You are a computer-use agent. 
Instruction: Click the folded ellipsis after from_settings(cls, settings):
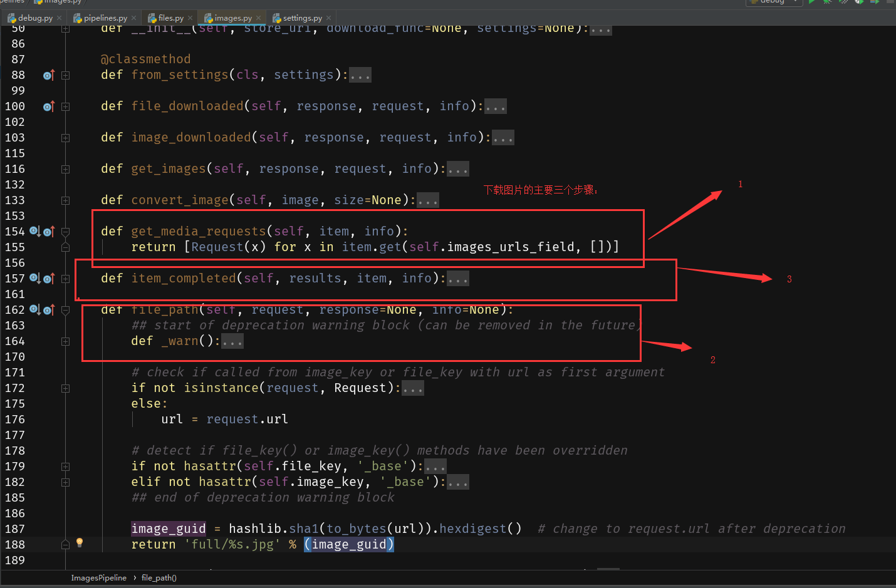point(360,75)
